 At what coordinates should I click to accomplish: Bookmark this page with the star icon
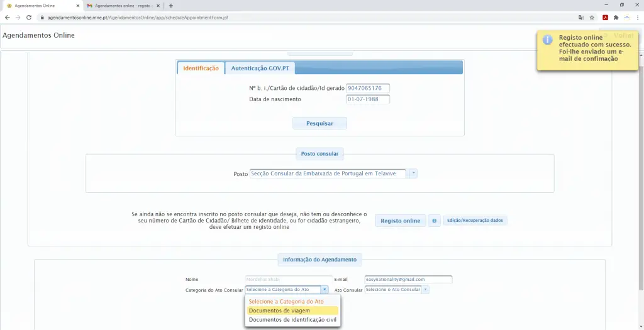click(592, 18)
